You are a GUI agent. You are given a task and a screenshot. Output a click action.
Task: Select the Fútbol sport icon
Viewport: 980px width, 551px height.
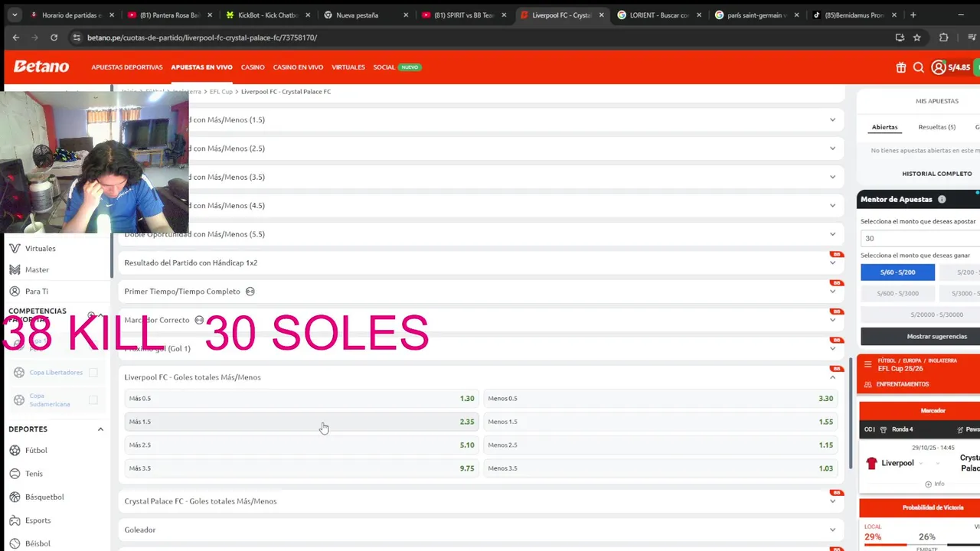[x=15, y=450]
